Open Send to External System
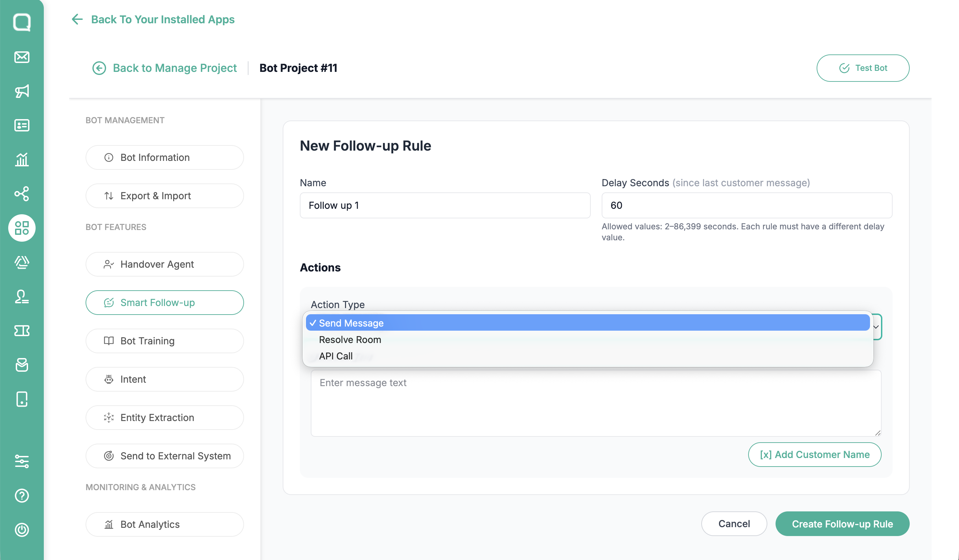 pos(164,456)
